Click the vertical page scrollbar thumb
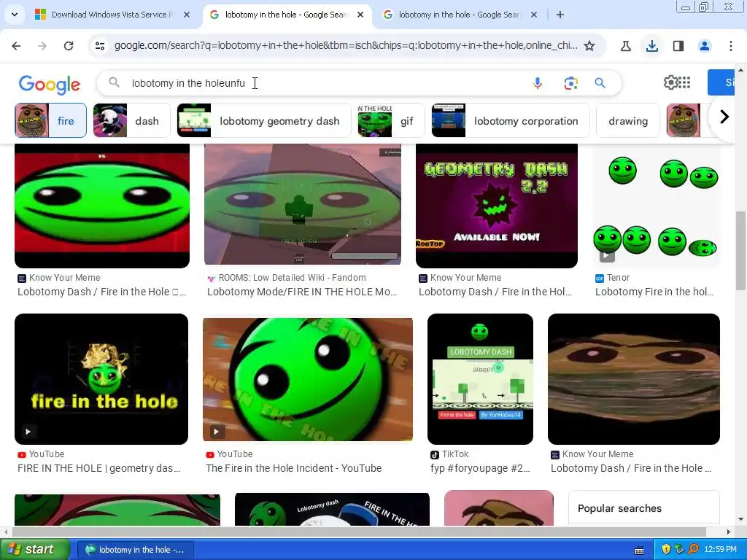The height and width of the screenshot is (560, 747). (x=741, y=250)
